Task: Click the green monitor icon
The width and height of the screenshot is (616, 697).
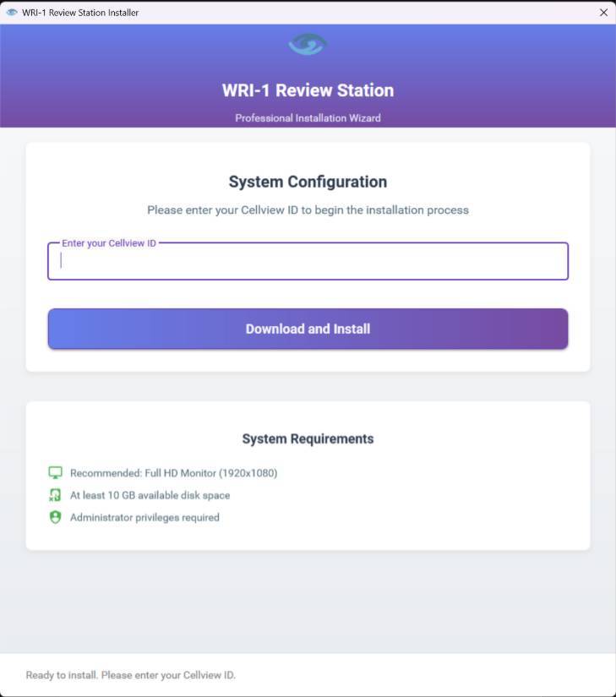Action: coord(56,473)
